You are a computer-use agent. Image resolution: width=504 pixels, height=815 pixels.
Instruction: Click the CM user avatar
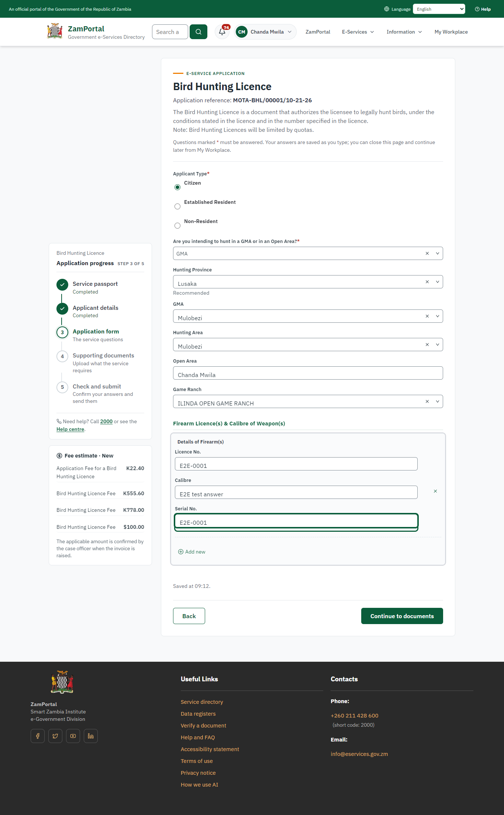point(242,32)
